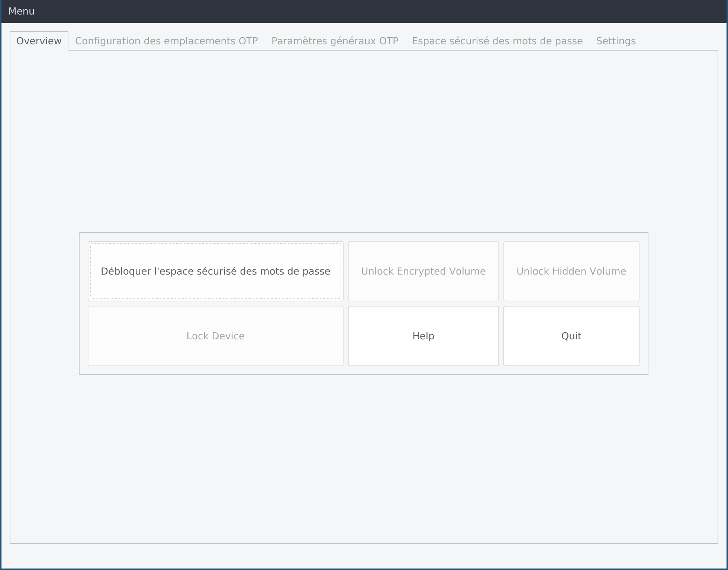Open the Settings tab
Screen dimensions: 728x570
point(616,41)
